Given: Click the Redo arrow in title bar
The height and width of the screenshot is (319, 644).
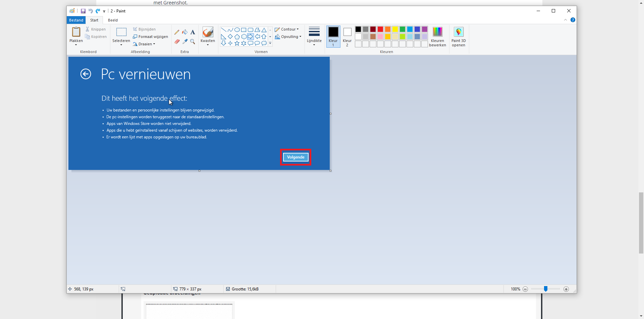Looking at the screenshot, I should (98, 11).
